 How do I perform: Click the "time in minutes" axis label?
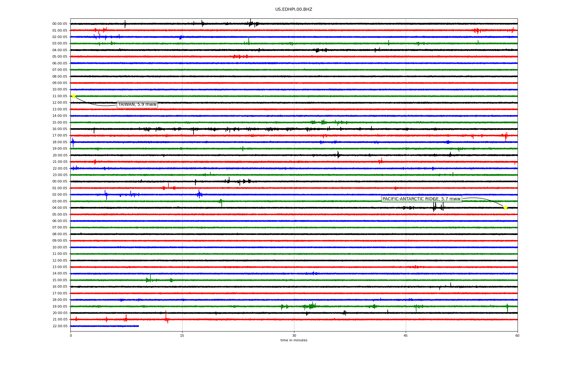(294, 340)
